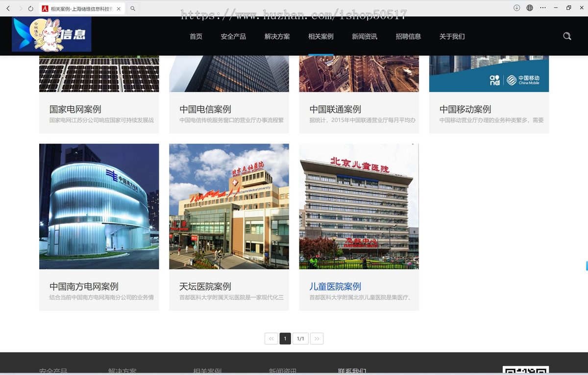The height and width of the screenshot is (375, 588).
Task: Open the 相关案例 menu item
Action: pos(321,36)
